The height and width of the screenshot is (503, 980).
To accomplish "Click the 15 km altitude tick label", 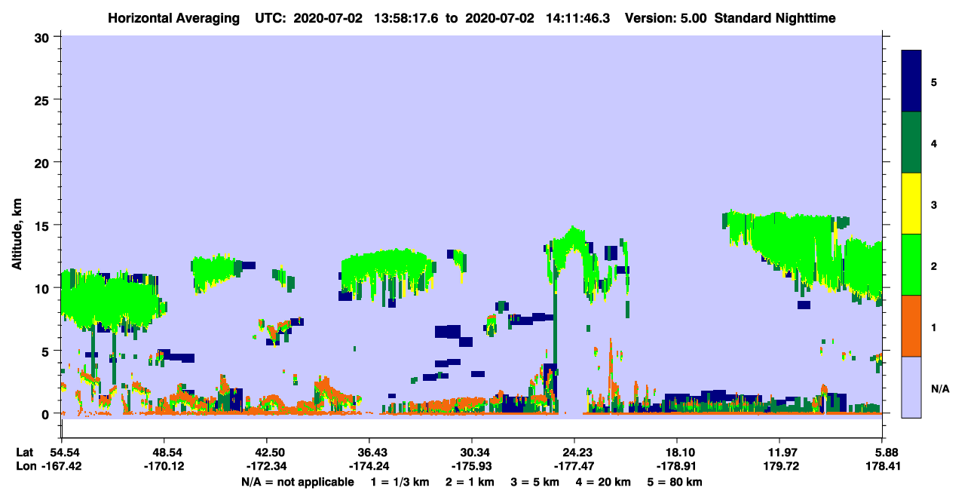I will [44, 225].
